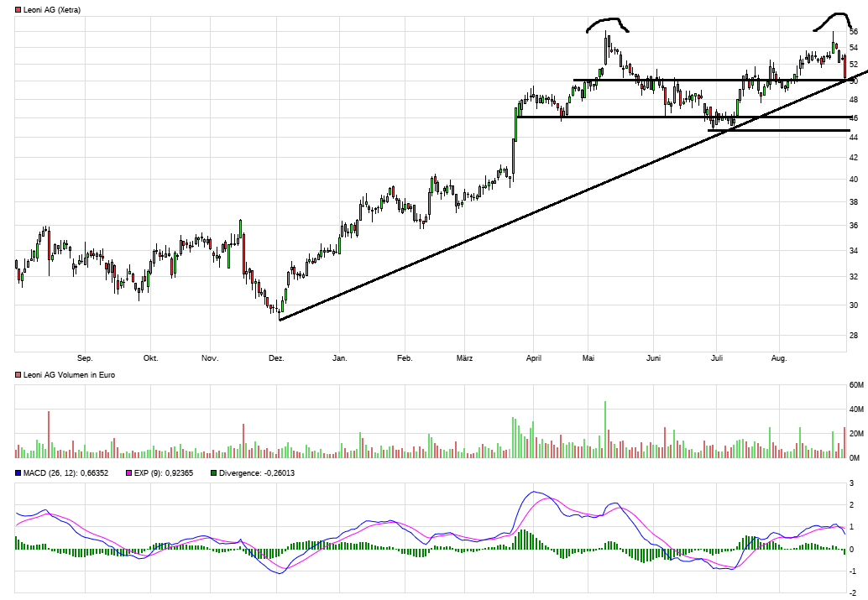Click the -2 MACD axis label
The height and width of the screenshot is (600, 868).
(853, 593)
